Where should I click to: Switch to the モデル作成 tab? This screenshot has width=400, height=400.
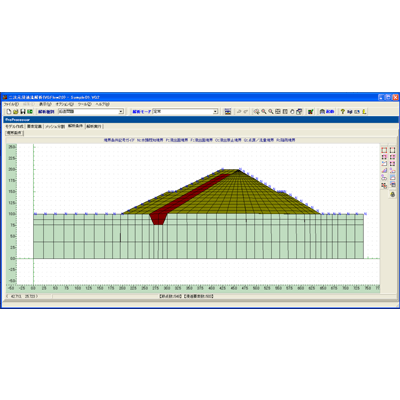pos(14,126)
